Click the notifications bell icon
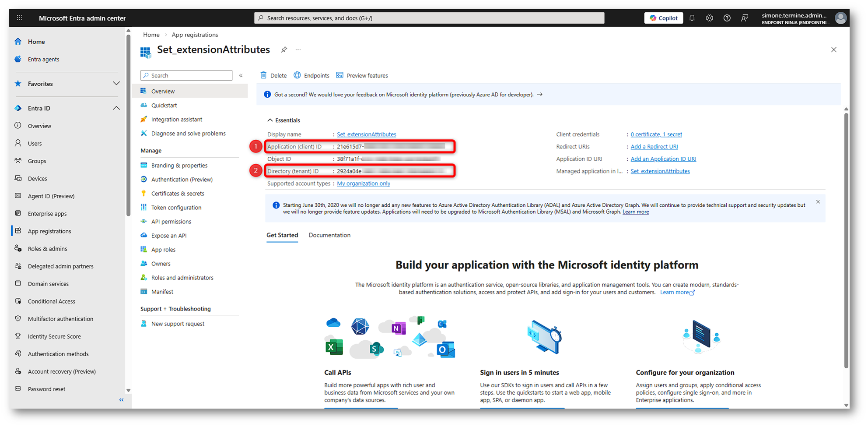This screenshot has width=868, height=427. click(692, 18)
